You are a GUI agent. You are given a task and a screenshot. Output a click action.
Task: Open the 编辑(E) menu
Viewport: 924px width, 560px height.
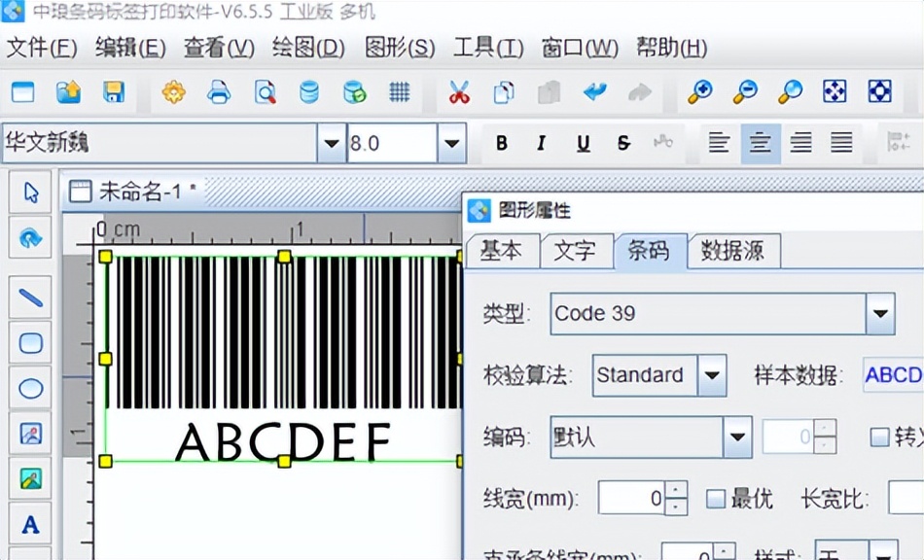[x=130, y=49]
